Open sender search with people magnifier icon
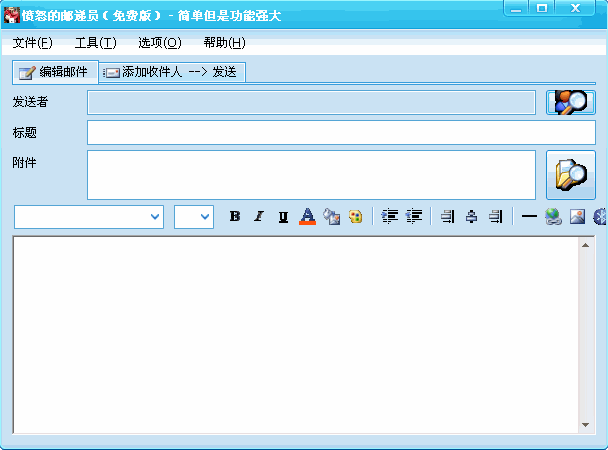 [571, 102]
